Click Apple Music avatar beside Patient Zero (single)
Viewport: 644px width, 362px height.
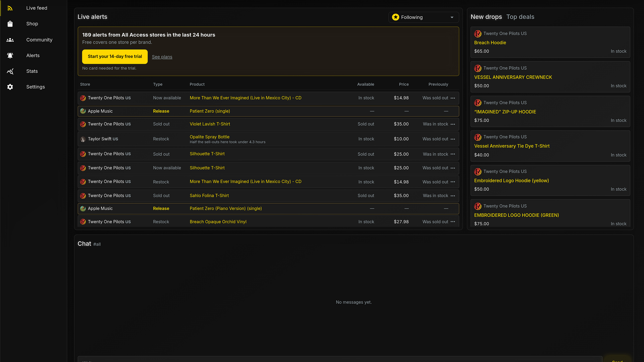click(x=83, y=111)
